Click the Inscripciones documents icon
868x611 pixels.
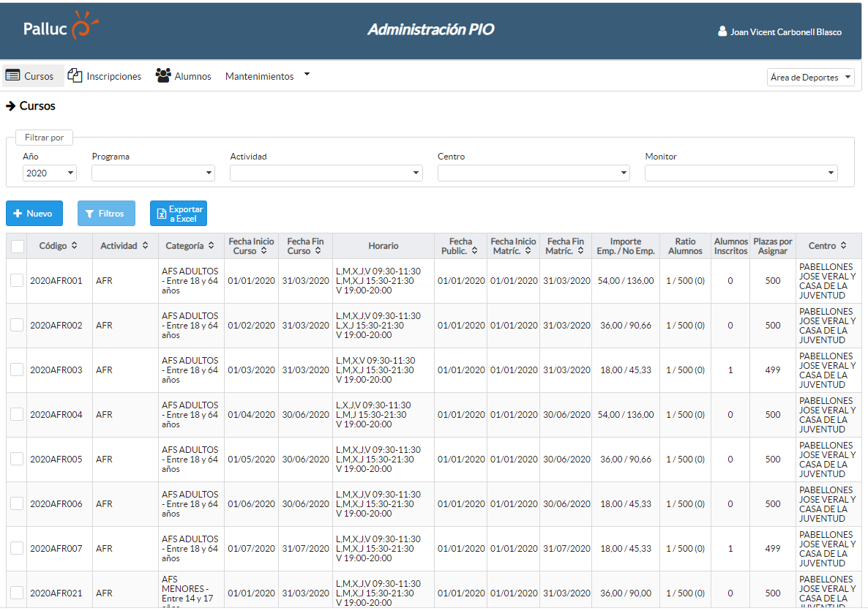(x=75, y=75)
